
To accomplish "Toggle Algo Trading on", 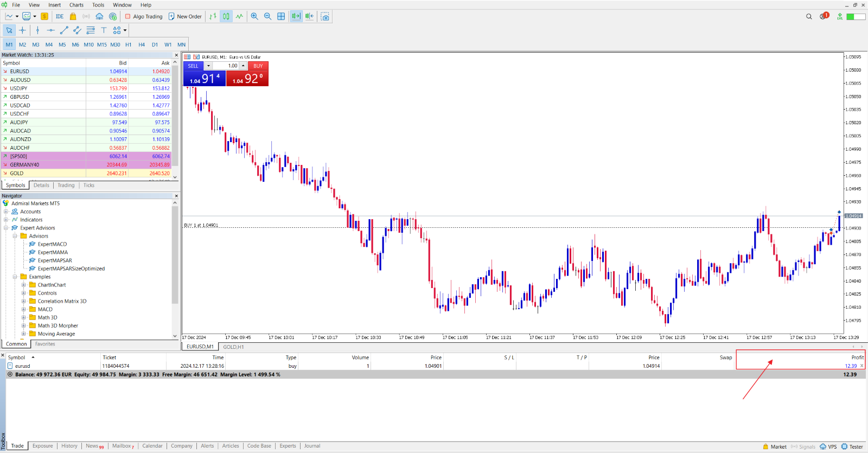I will (144, 16).
